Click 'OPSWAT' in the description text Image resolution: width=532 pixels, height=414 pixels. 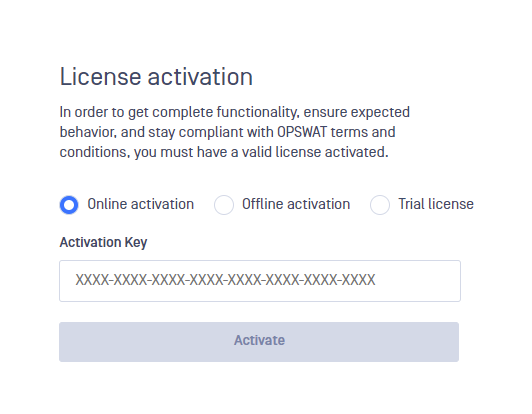302,132
